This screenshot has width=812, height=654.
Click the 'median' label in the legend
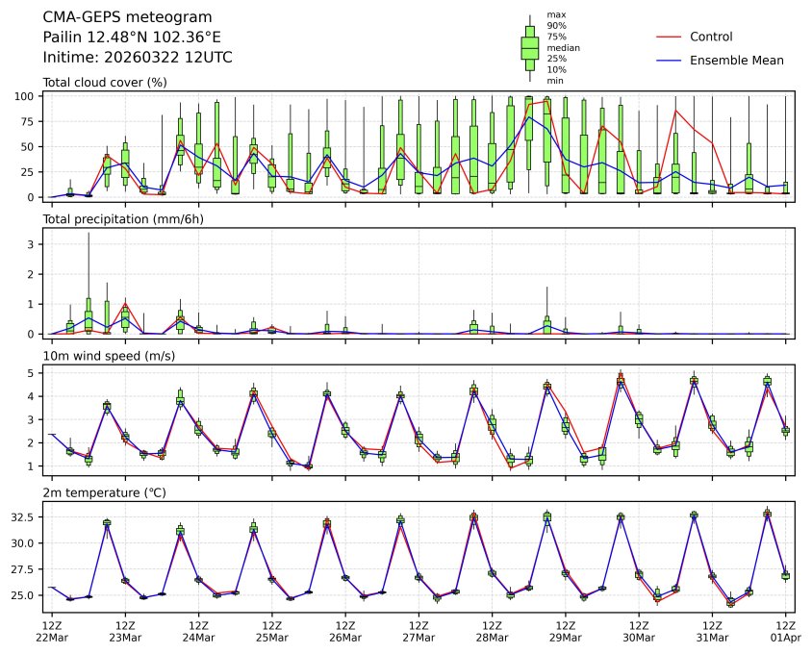pyautogui.click(x=563, y=47)
